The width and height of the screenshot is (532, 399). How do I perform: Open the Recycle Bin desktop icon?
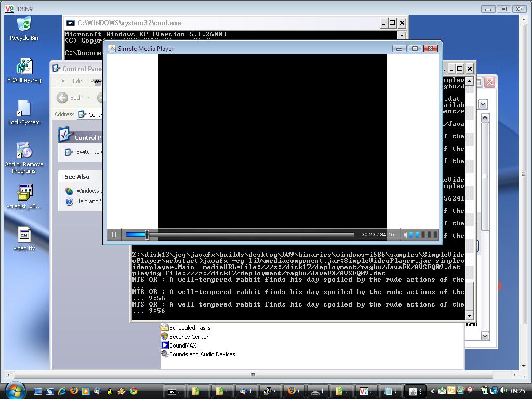pos(24,24)
